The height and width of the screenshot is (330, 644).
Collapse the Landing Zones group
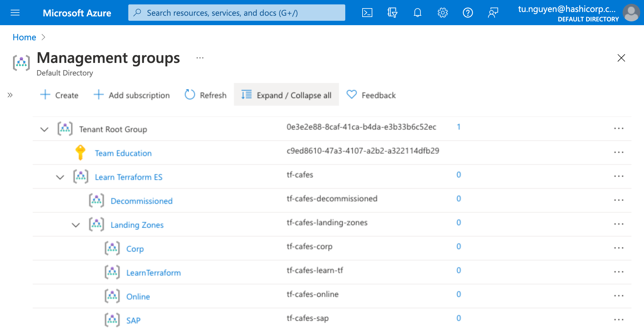75,224
